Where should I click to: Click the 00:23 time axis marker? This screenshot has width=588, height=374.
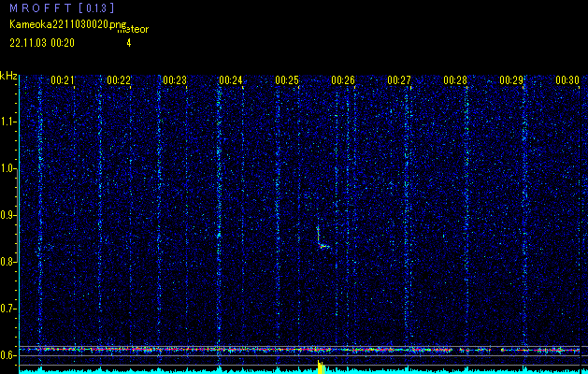click(x=175, y=79)
